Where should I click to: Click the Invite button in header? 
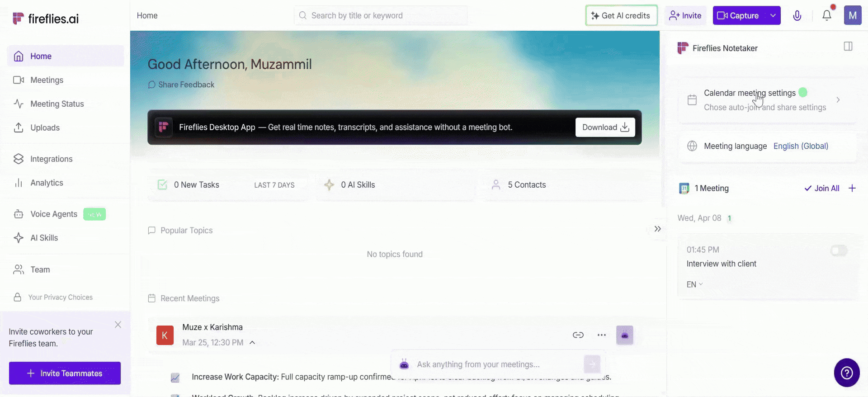tap(685, 15)
